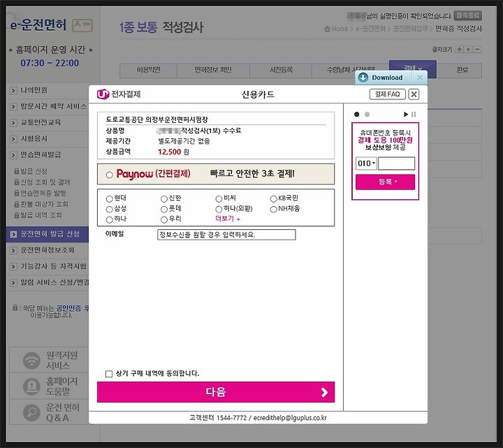The height and width of the screenshot is (448, 503).
Task: Open 원격지원 서비스 wifi icon
Action: point(31,360)
